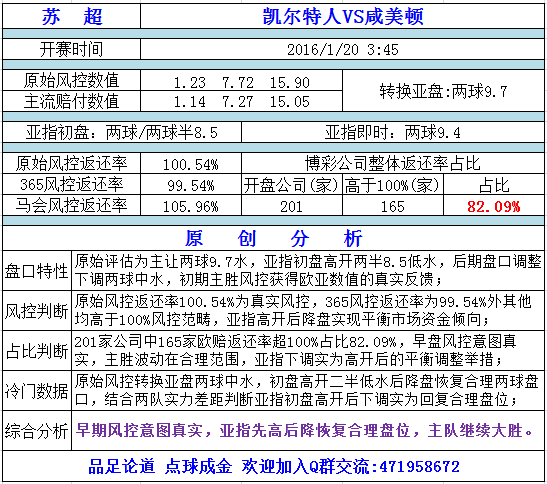The width and height of the screenshot is (547, 484).
Task: Select the cell '亚指即时：两球9.4'
Action: click(392, 133)
